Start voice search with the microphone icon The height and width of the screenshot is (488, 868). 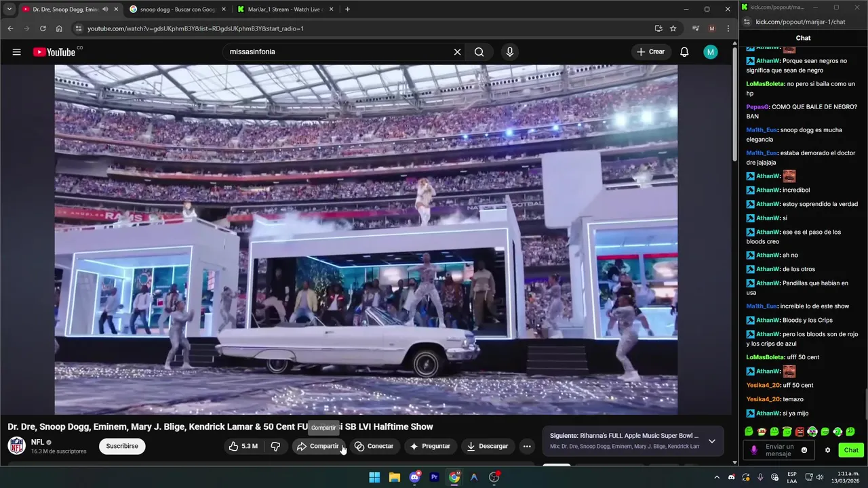pos(510,52)
